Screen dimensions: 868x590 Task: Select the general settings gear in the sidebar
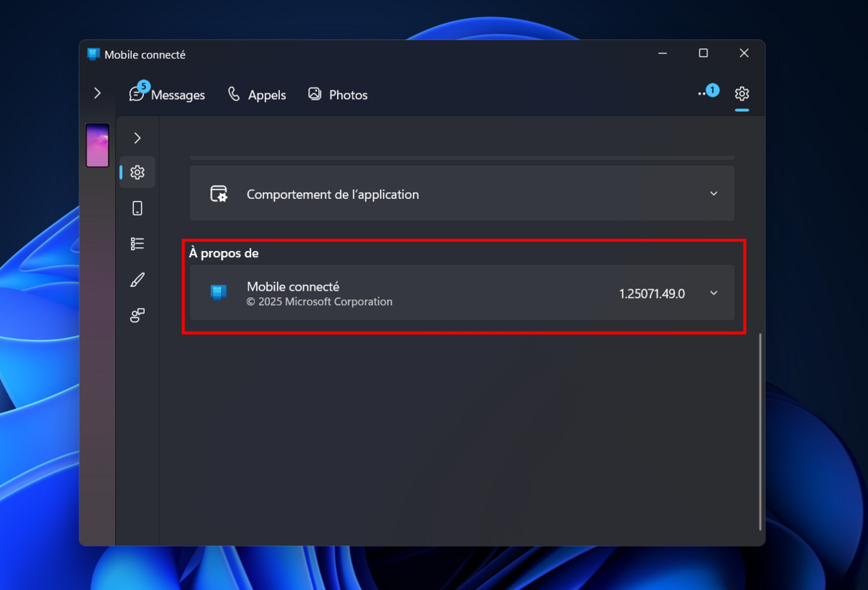137,172
